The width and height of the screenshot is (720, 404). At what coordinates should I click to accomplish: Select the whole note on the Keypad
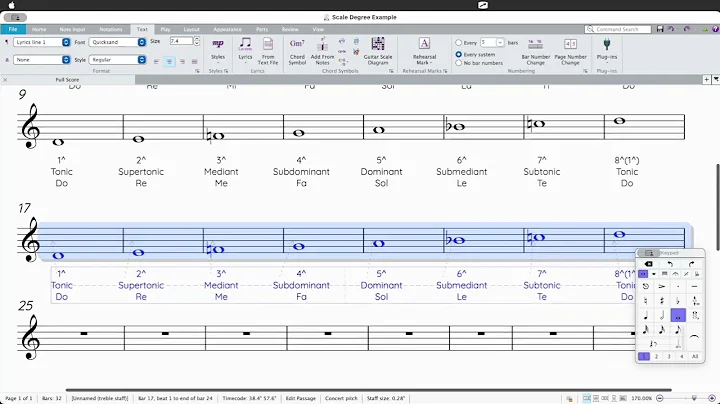(x=678, y=315)
